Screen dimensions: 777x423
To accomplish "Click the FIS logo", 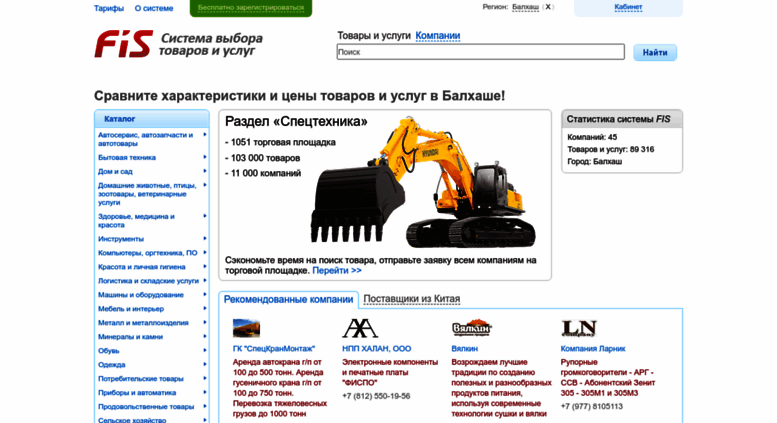I will (x=124, y=44).
